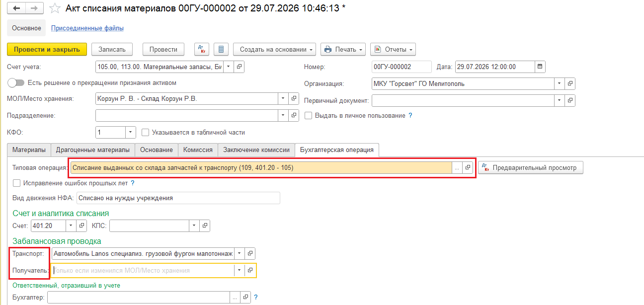Toggle Есть решение о прекращении признания активом

(16, 83)
